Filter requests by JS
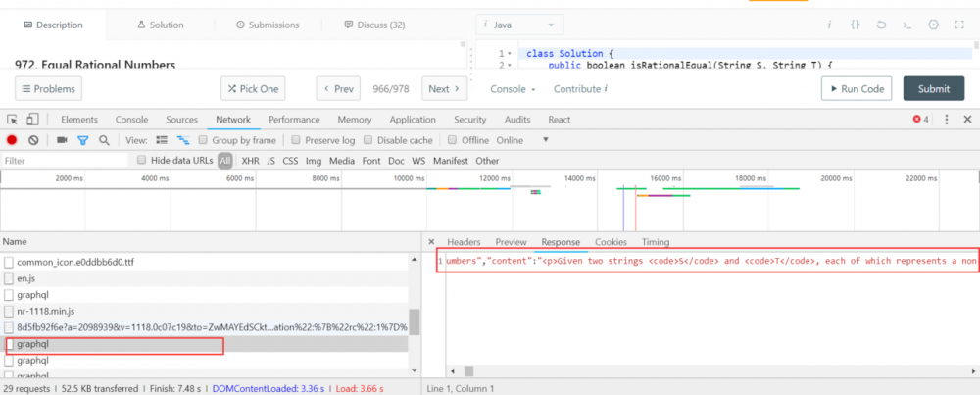 click(270, 161)
